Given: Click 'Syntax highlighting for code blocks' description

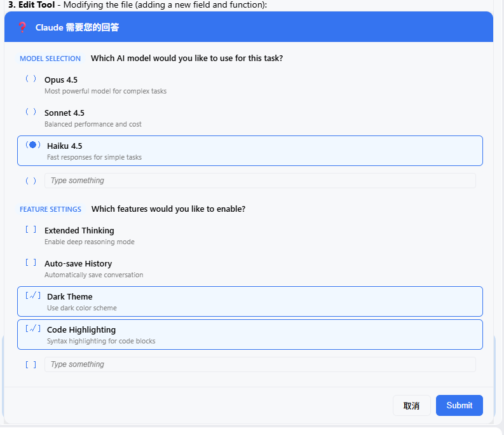Looking at the screenshot, I should 101,341.
